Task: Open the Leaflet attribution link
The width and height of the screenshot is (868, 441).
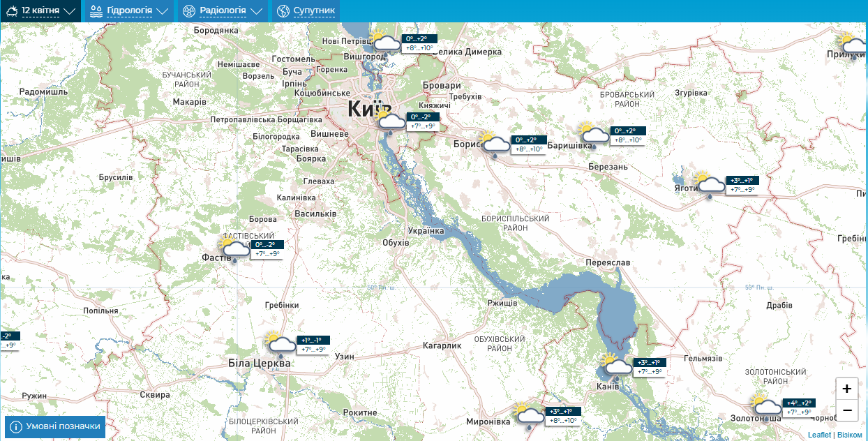Action: (x=819, y=435)
